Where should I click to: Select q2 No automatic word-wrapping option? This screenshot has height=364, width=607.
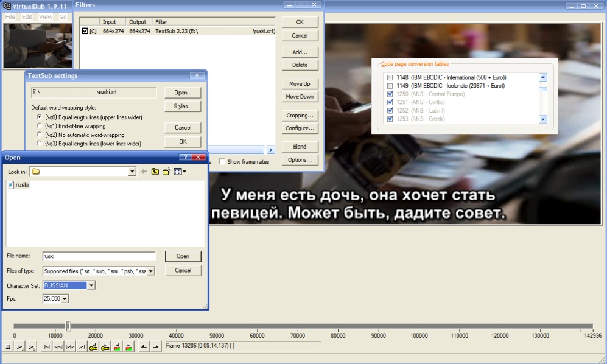(x=39, y=135)
